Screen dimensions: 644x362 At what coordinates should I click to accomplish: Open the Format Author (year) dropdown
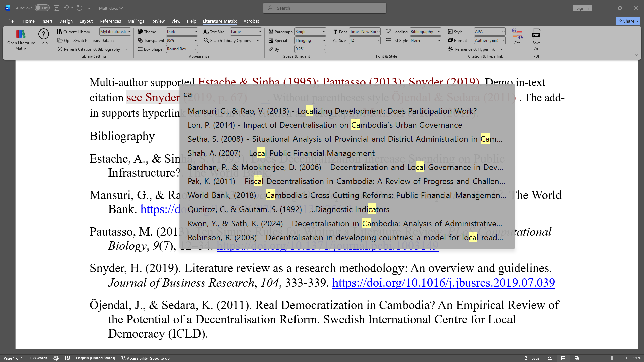(490, 40)
